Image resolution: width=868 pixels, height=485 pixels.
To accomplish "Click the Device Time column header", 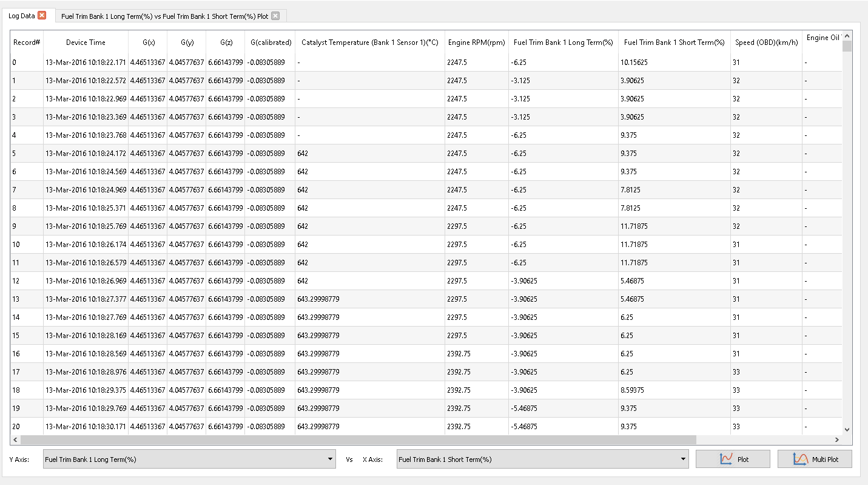I will pos(86,42).
